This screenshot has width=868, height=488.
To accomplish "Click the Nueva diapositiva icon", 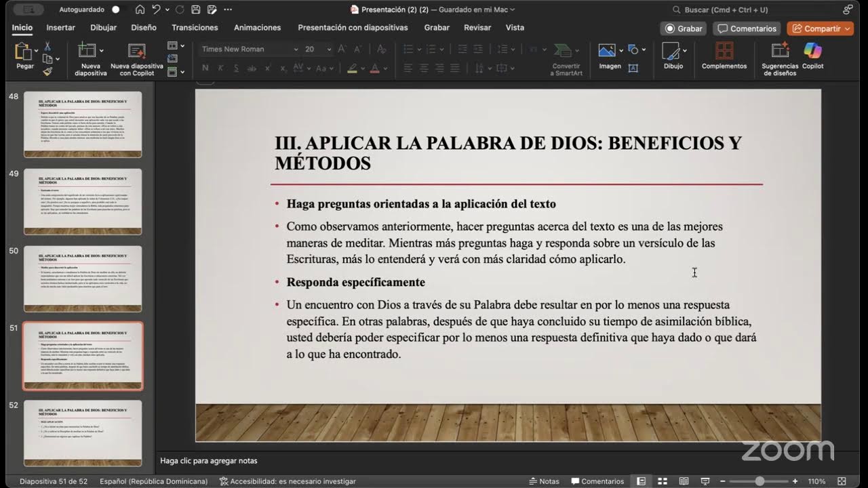I will (86, 50).
